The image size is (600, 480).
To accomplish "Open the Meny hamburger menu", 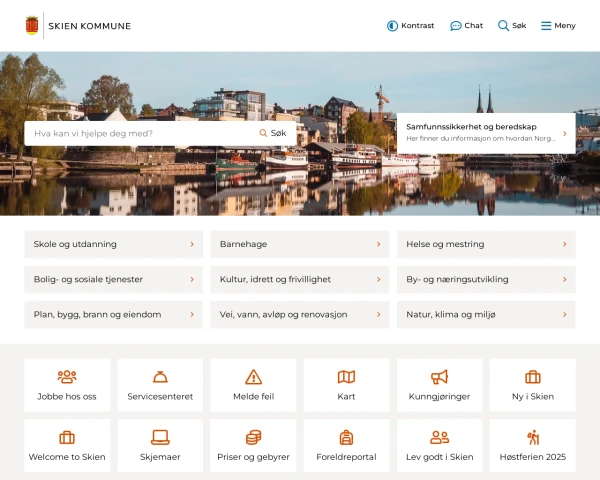I will pos(546,26).
